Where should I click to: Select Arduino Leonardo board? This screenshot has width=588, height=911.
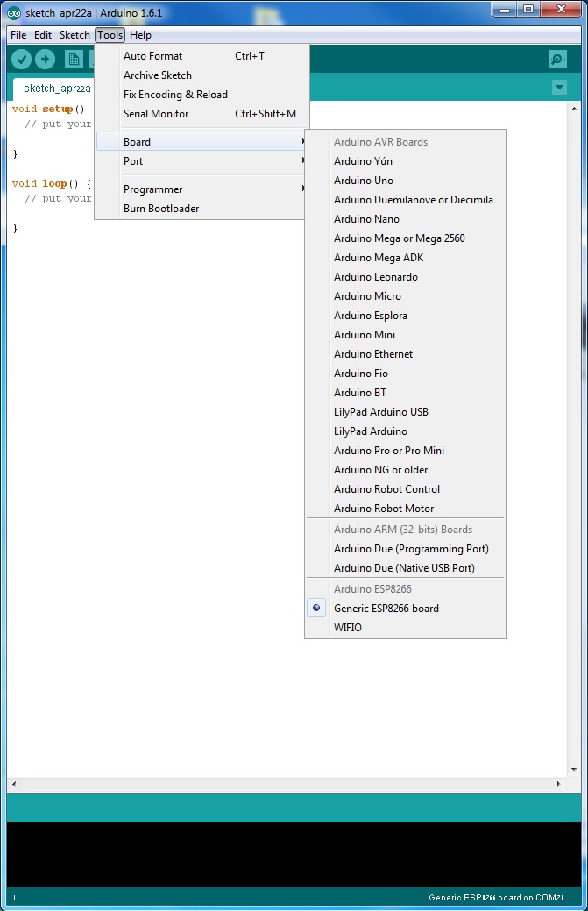(x=405, y=276)
